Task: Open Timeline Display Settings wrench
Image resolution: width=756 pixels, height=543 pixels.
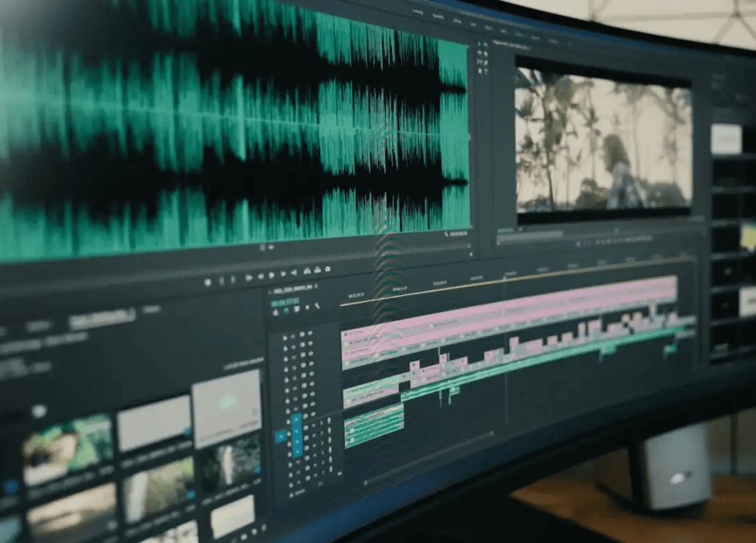Action: [317, 307]
